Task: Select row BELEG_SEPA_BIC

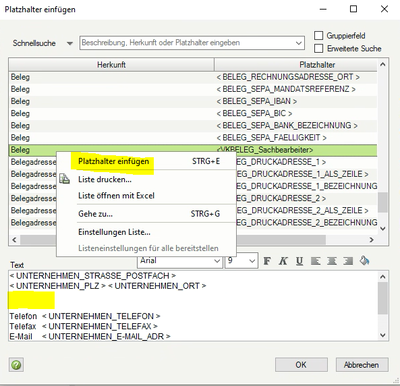Action: click(x=193, y=113)
